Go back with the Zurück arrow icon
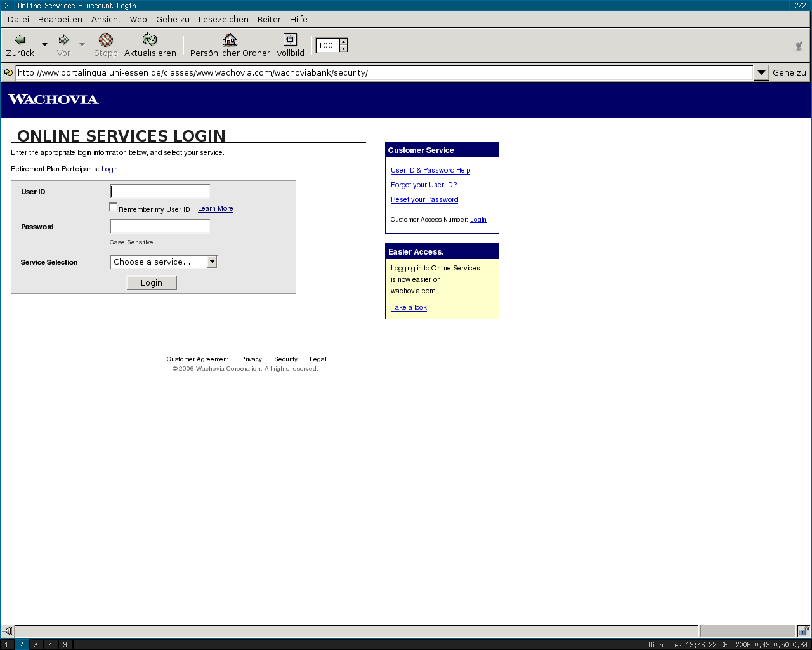Screen dimensions: 812x650 tap(20, 40)
